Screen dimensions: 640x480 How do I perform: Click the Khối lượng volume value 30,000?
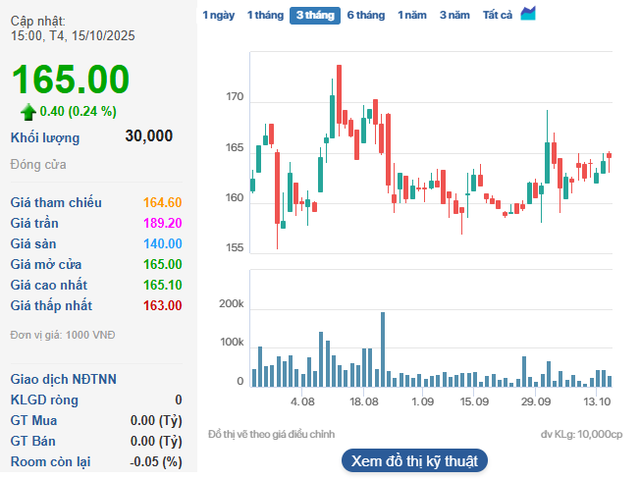[149, 136]
